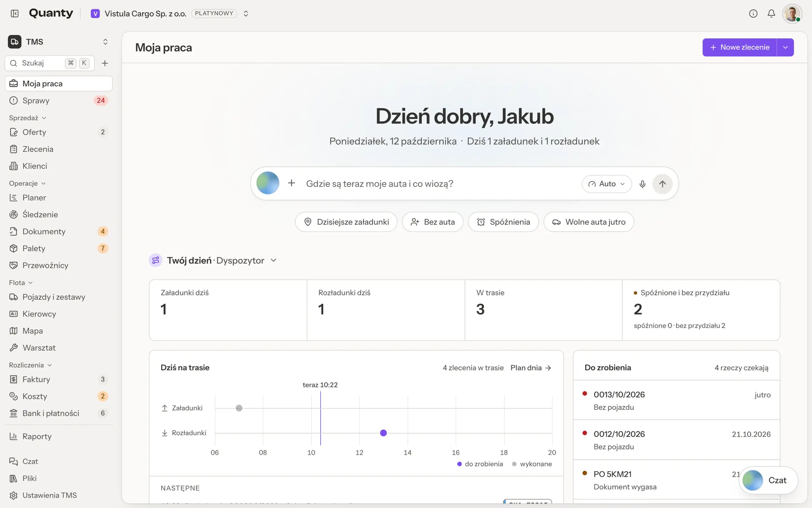Open Mapa in the sidebar
This screenshot has height=508, width=812.
click(x=58, y=331)
